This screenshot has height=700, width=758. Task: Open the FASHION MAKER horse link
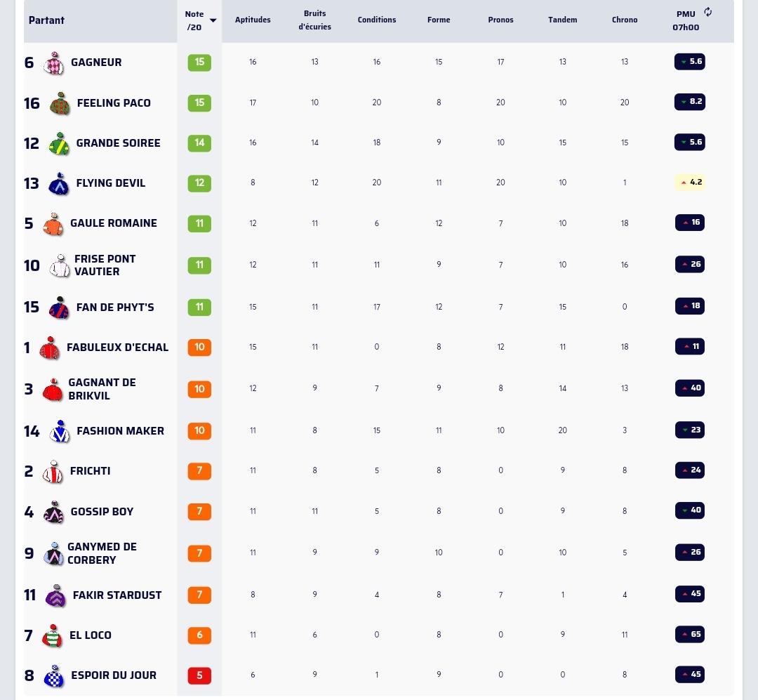pos(121,431)
